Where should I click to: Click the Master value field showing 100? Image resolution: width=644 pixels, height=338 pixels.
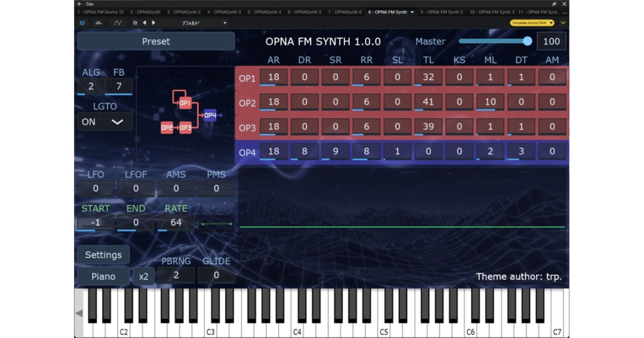551,42
